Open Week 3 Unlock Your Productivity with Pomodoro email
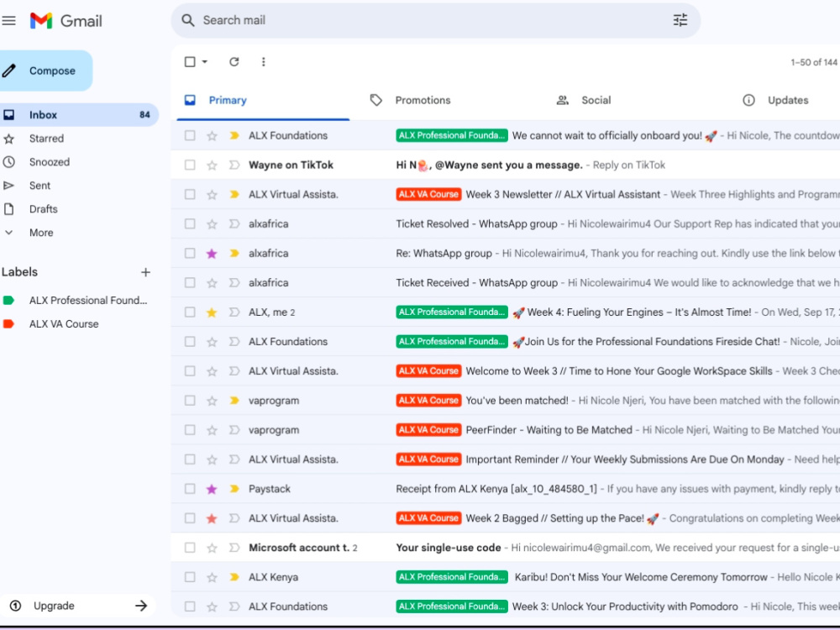840x630 pixels. pos(505,606)
